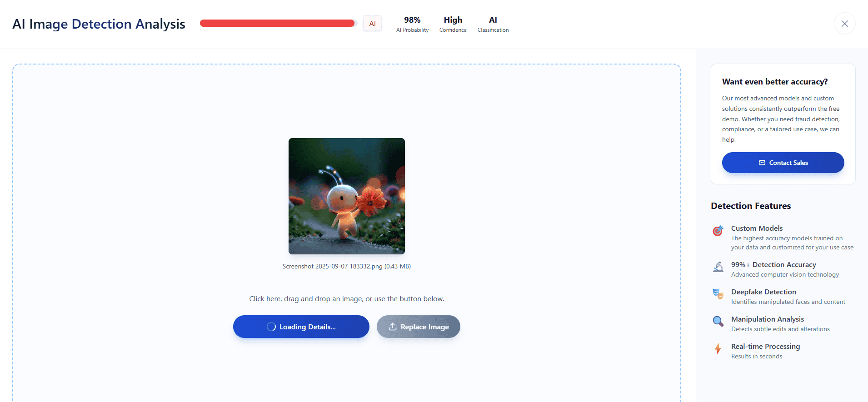Image resolution: width=868 pixels, height=402 pixels.
Task: Click the Custom Models feature heading
Action: 757,228
